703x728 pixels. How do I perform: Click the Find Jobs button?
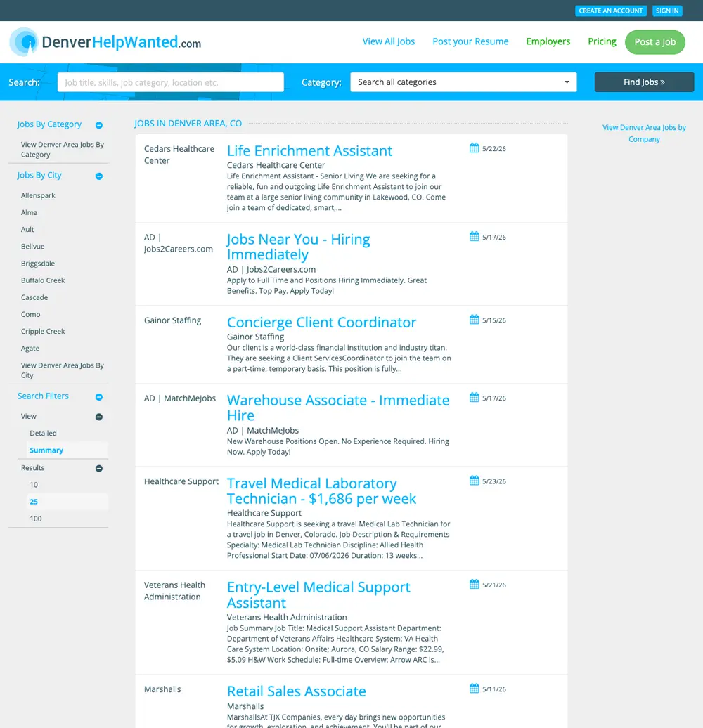pyautogui.click(x=644, y=82)
